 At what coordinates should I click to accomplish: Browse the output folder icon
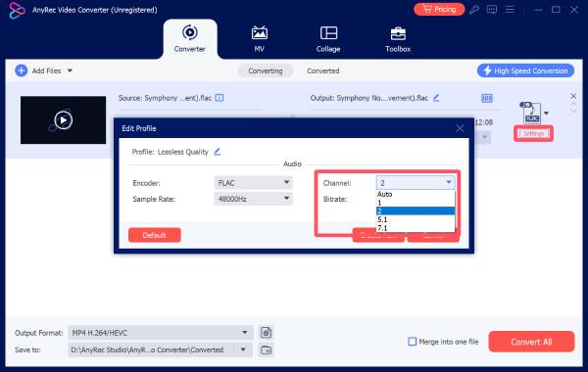266,350
